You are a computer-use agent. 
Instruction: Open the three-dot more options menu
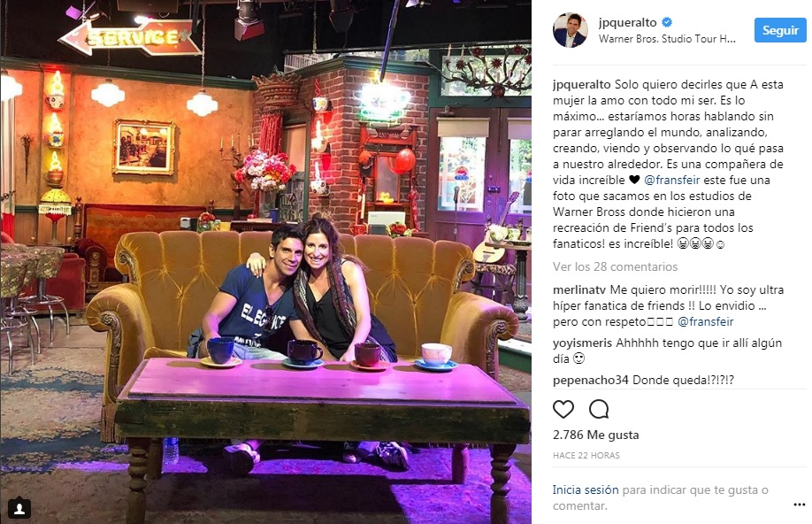(799, 505)
